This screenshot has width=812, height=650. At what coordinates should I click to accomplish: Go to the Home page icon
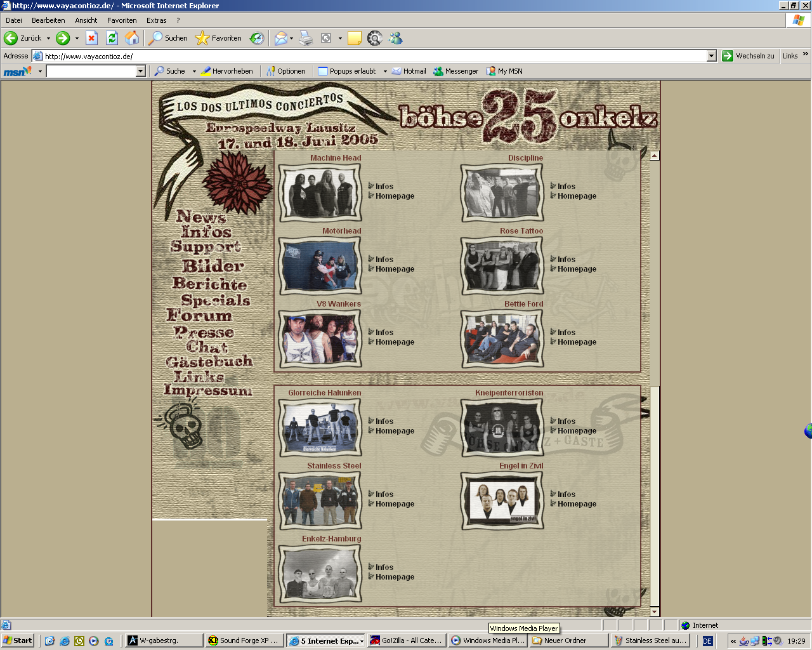(132, 38)
